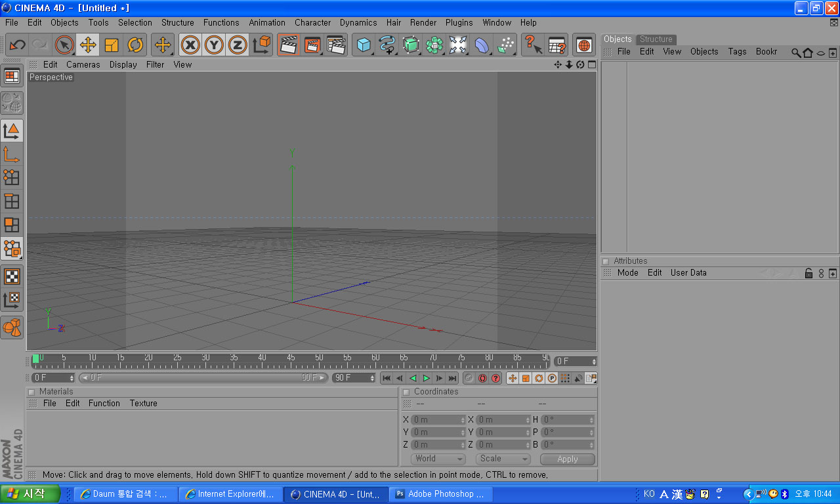The height and width of the screenshot is (504, 840).
Task: Go to start of animation
Action: [387, 378]
